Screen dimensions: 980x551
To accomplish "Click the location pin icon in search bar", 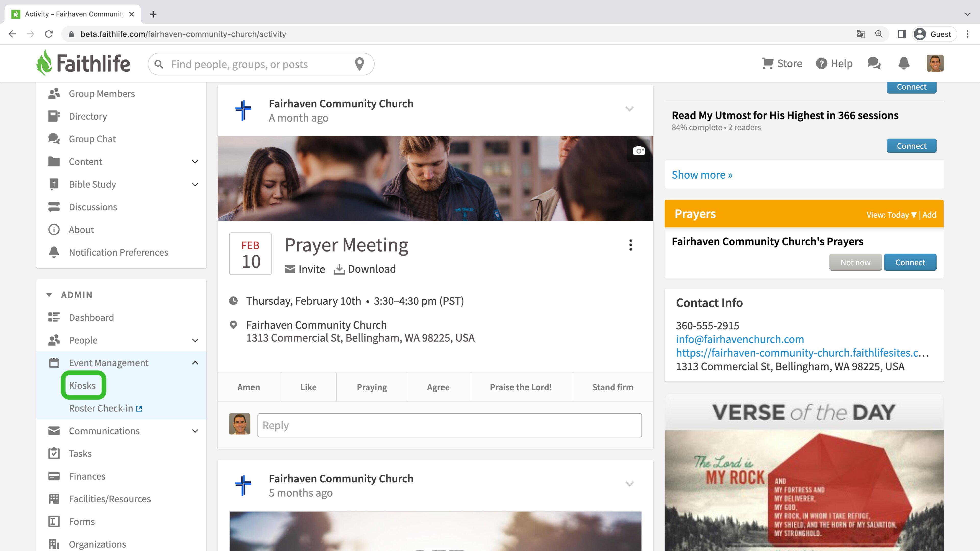I will coord(359,64).
